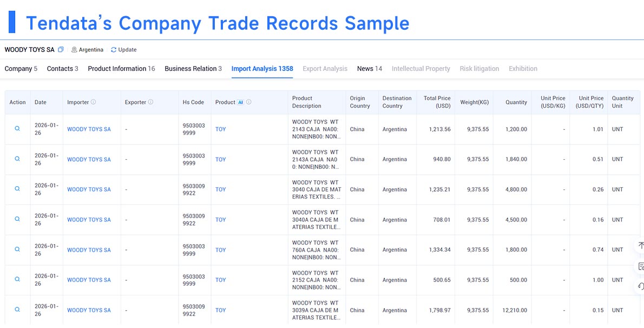This screenshot has width=644, height=328.
Task: Click the info icon next to Importer header
Action: pos(93,102)
